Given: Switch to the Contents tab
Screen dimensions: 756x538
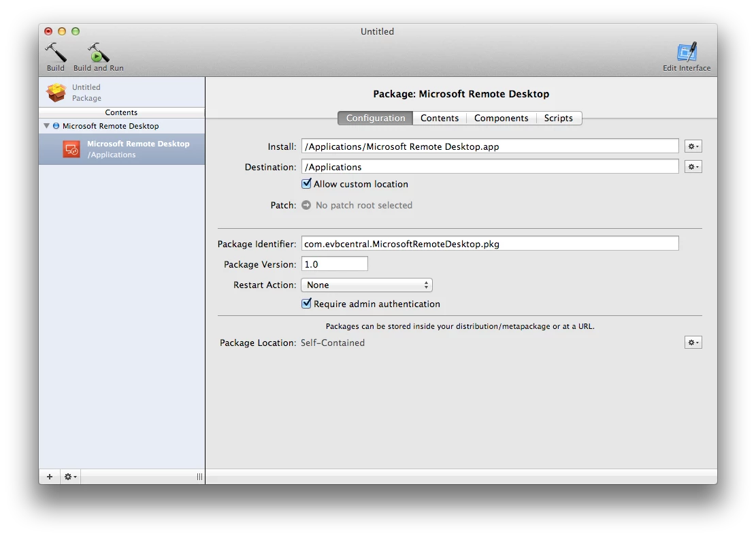Looking at the screenshot, I should tap(439, 118).
